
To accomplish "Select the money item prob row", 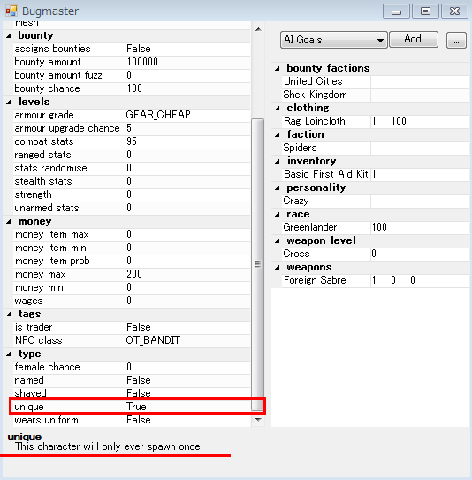I will pos(131,261).
